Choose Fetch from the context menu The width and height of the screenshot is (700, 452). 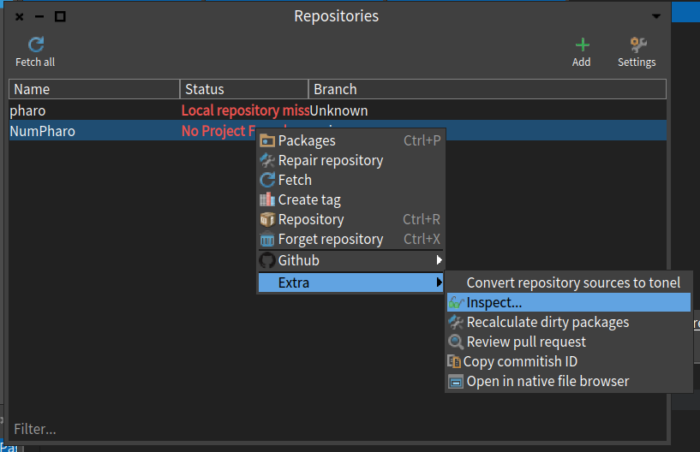tap(351, 180)
